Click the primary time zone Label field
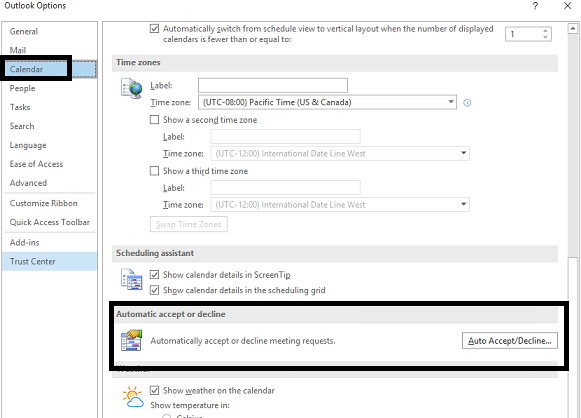Image resolution: width=581 pixels, height=418 pixels. [x=273, y=85]
